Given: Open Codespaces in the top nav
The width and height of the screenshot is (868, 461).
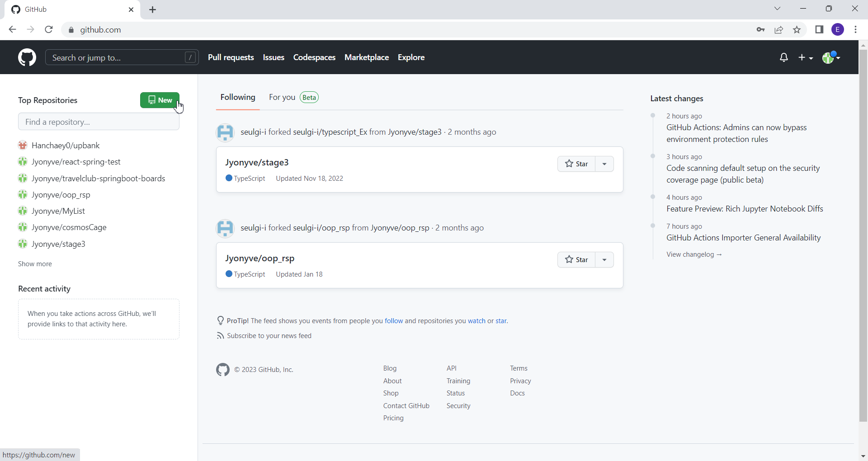Looking at the screenshot, I should (314, 57).
